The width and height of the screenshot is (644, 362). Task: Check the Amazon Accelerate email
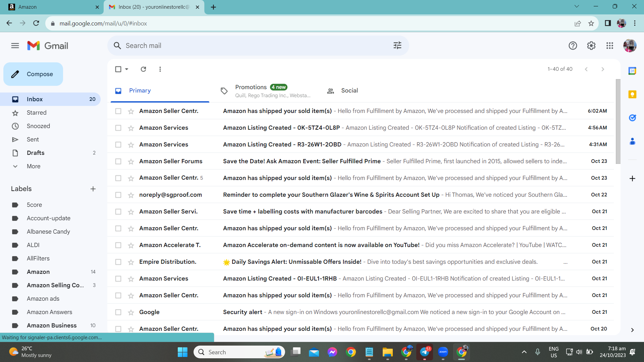tap(118, 245)
